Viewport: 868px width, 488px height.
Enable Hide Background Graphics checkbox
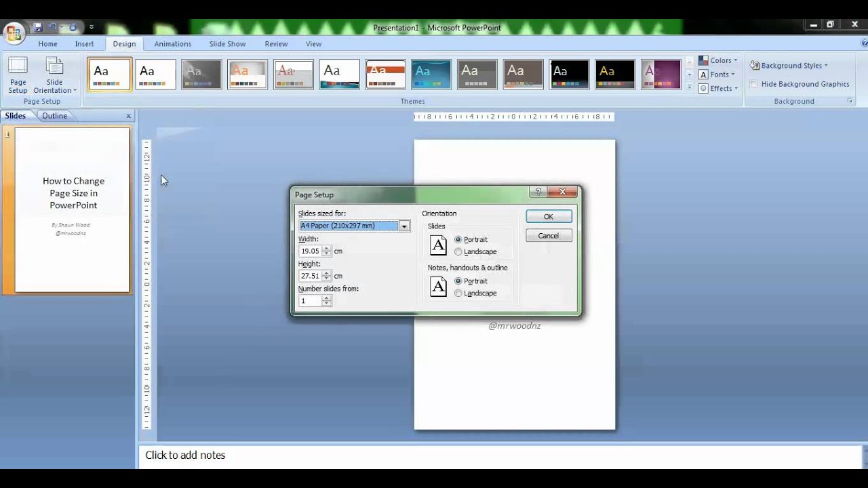[x=754, y=84]
